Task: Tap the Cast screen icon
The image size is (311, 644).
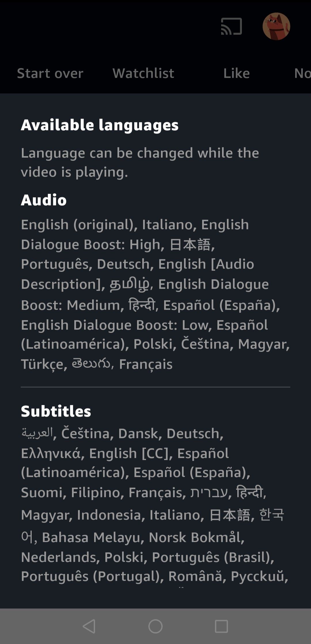Action: pos(231,26)
